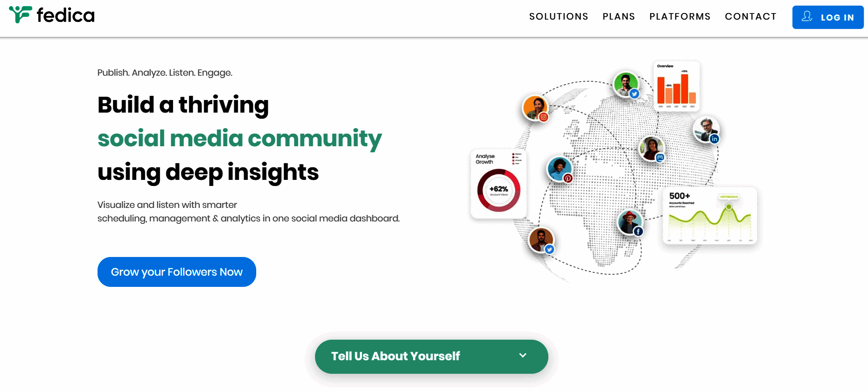Click the Twitter badge on the green avatar
The width and height of the screenshot is (868, 392).
point(634,94)
